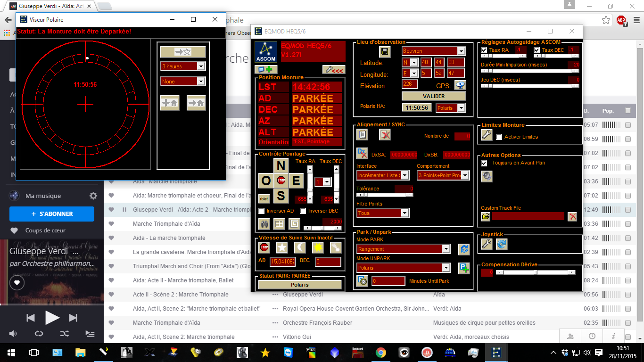644x362 pixels.
Task: Tick the select-all checkbox in the Pop. header
Action: tap(627, 111)
